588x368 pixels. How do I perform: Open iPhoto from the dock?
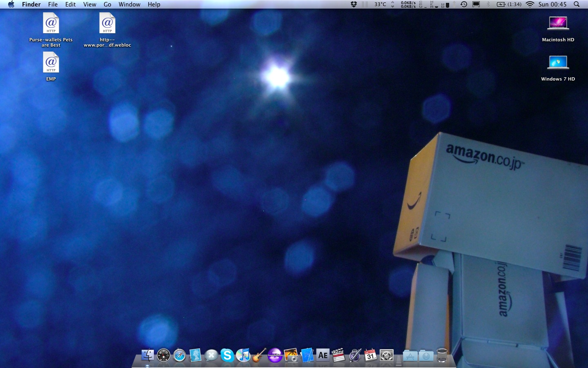click(291, 355)
